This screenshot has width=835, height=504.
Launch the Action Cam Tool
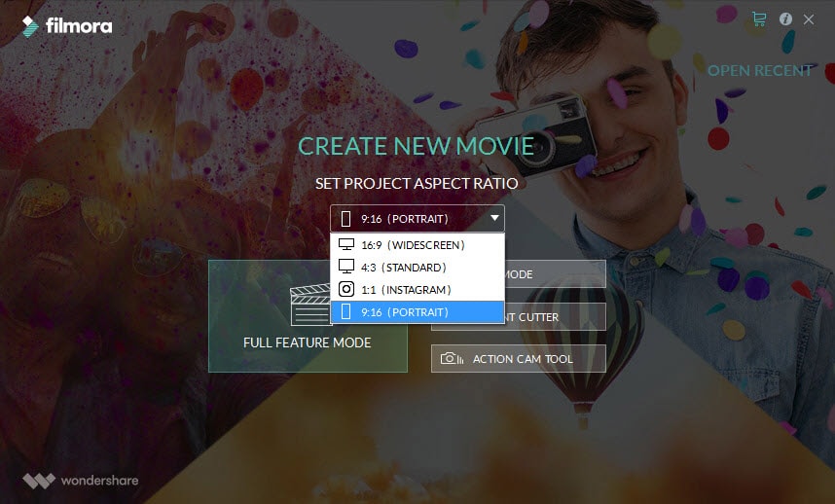coord(518,359)
